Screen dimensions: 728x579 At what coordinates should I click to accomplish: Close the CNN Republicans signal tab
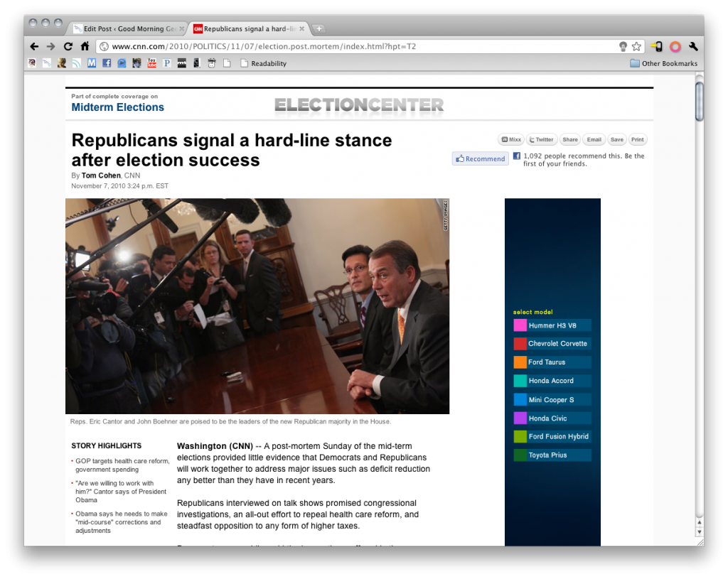(302, 29)
